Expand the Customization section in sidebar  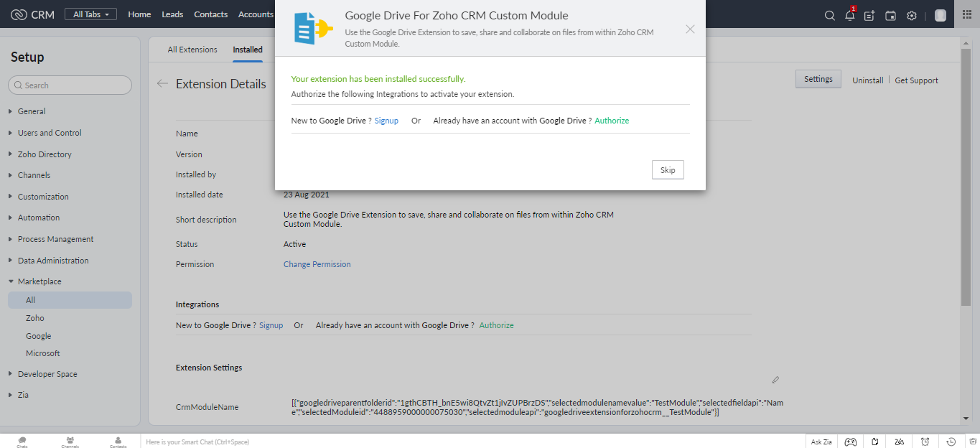(x=43, y=197)
